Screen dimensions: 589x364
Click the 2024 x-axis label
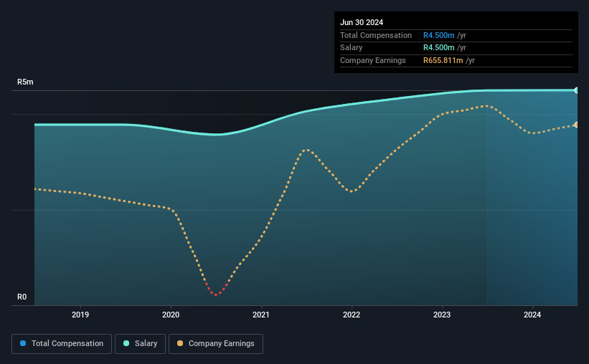[532, 315]
